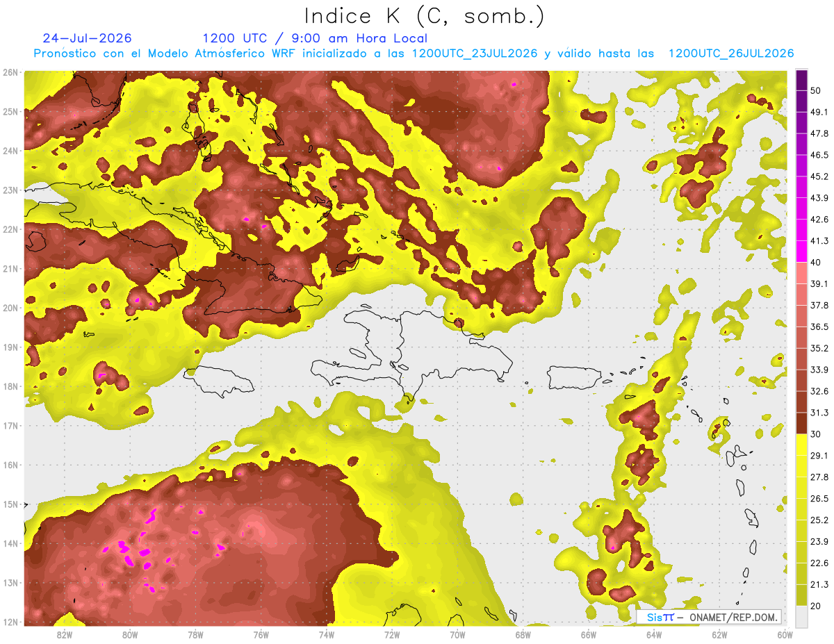Viewport: 834px width, 644px height.
Task: Click the colorbar value '49.1'
Action: tap(819, 112)
